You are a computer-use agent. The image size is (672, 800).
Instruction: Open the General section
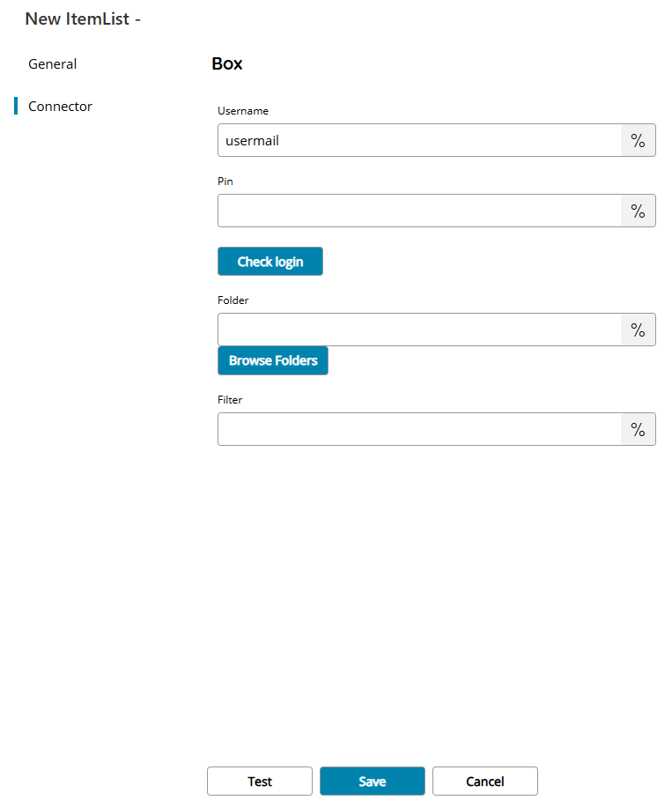[53, 64]
